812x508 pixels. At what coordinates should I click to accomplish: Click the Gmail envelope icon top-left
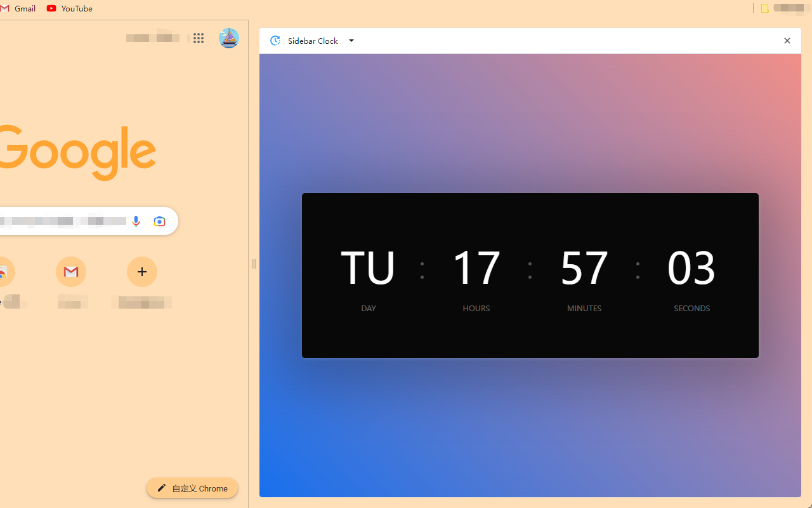pos(5,8)
